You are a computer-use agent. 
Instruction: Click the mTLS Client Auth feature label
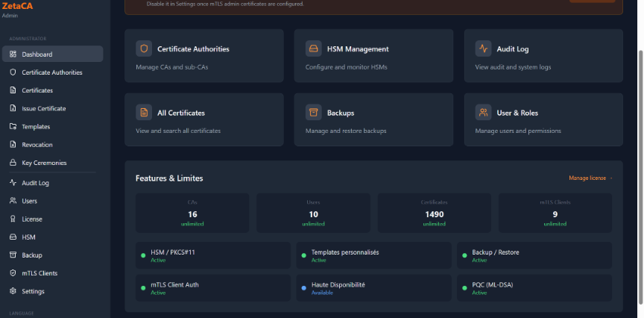click(x=174, y=284)
